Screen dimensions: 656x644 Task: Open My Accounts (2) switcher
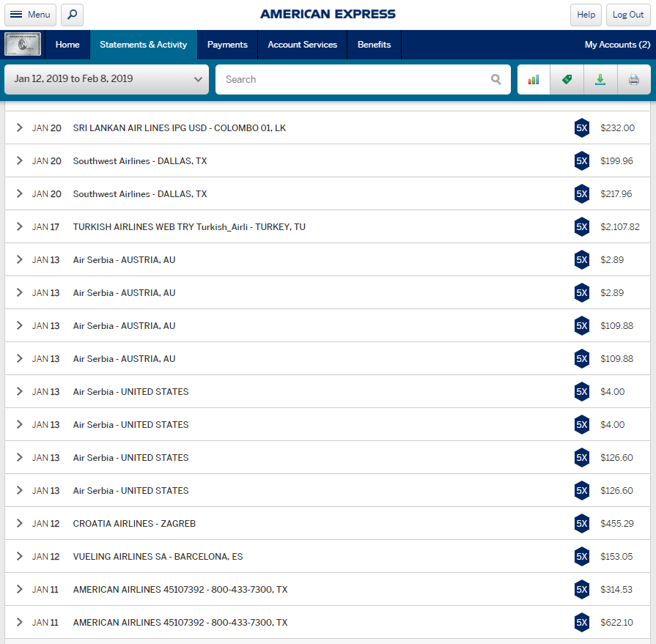617,45
